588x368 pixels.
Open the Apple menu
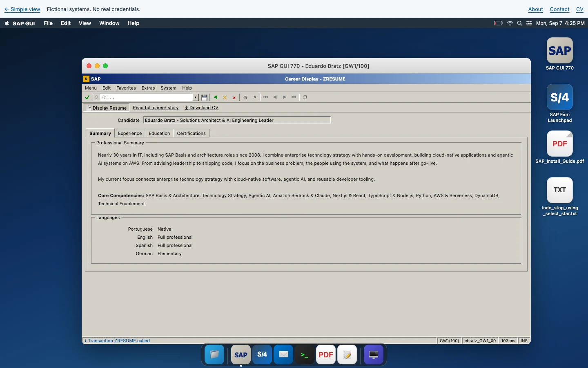(x=7, y=23)
